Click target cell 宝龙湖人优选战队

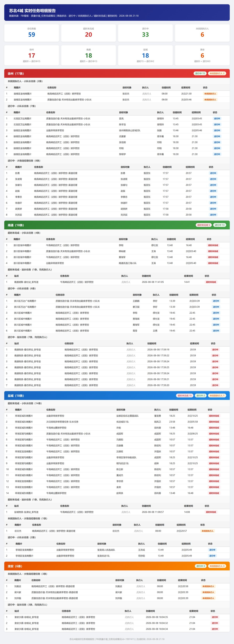click(x=106, y=550)
